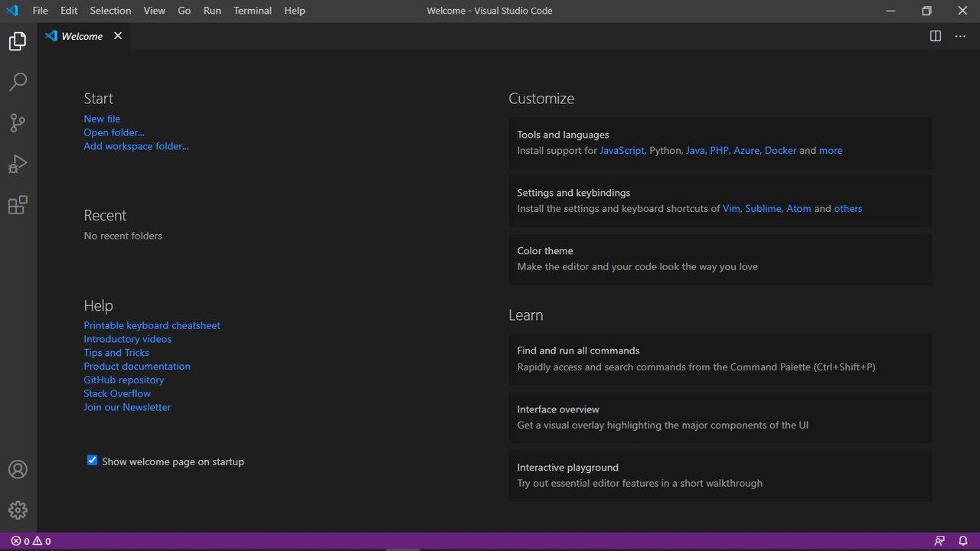
Task: Click the Accounts icon
Action: click(x=18, y=469)
